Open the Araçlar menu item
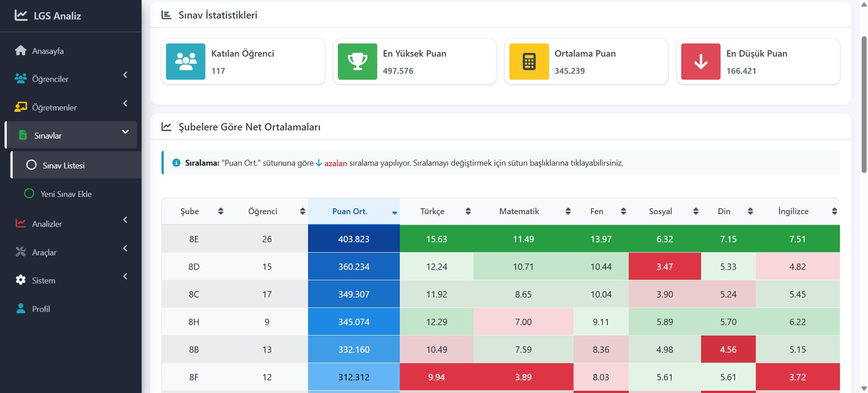The height and width of the screenshot is (393, 868). (x=44, y=253)
